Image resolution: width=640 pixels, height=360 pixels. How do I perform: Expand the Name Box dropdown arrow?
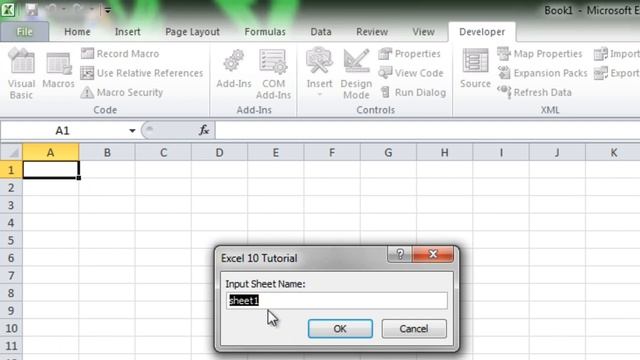132,131
